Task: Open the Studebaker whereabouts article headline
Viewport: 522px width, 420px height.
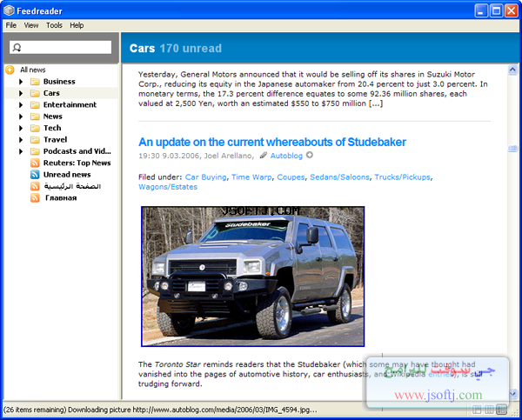Action: [272, 142]
